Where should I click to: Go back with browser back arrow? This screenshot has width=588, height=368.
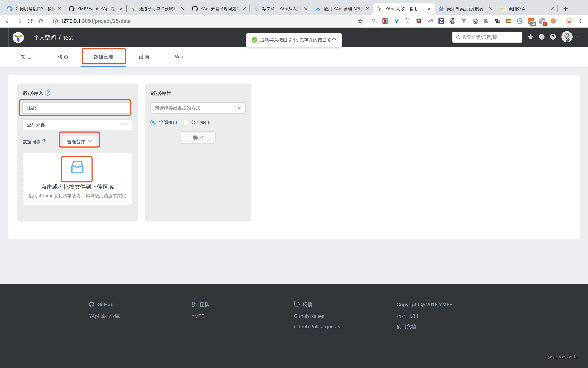(8, 21)
